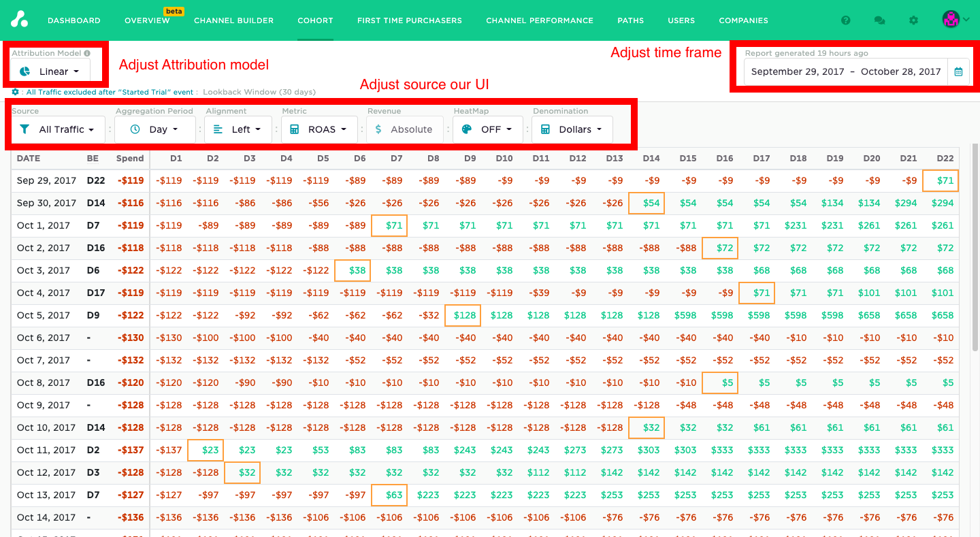Viewport: 980px width, 537px height.
Task: Click the first highlighted $32 cell in Oct 12 row
Action: coord(242,472)
